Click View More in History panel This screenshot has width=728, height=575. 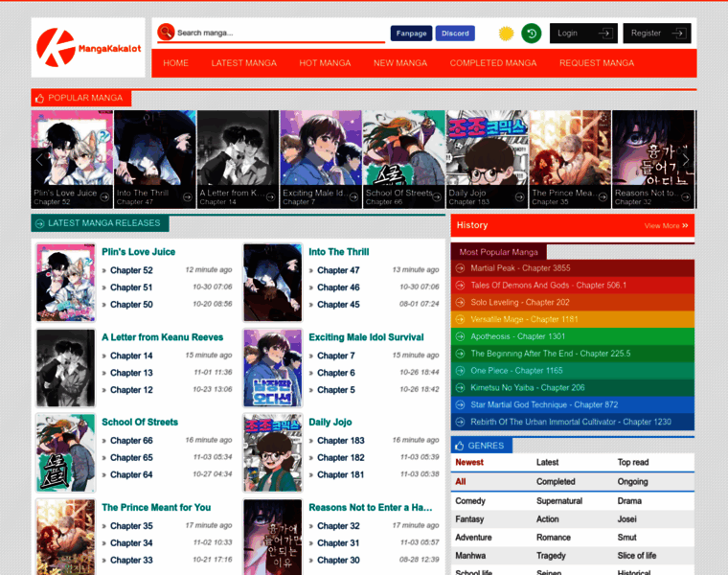coord(667,226)
